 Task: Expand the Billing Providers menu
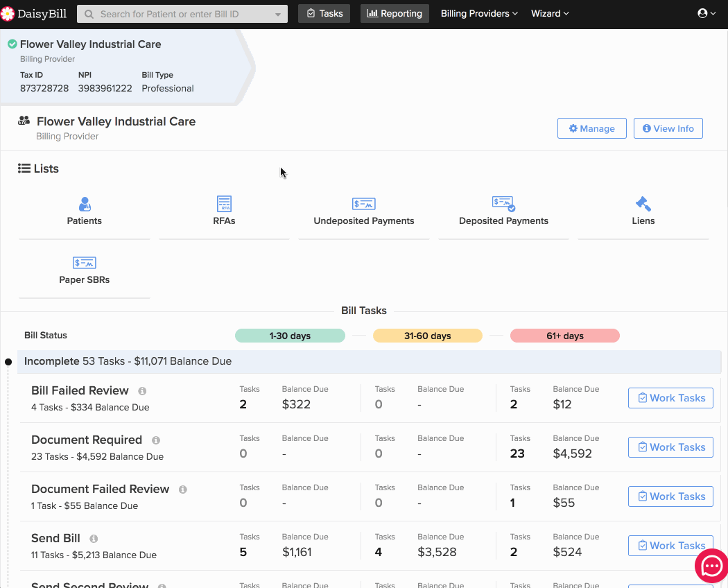(479, 13)
